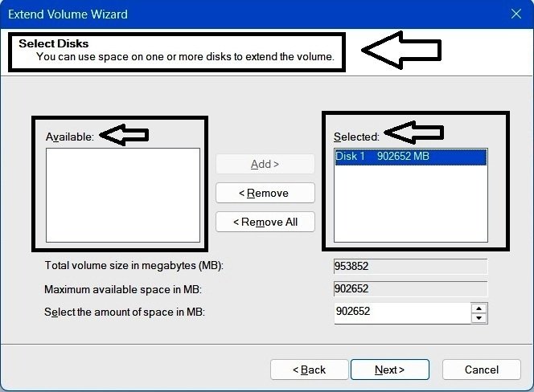Click the 'You can use space' description text
This screenshot has width=534, height=392.
point(185,56)
